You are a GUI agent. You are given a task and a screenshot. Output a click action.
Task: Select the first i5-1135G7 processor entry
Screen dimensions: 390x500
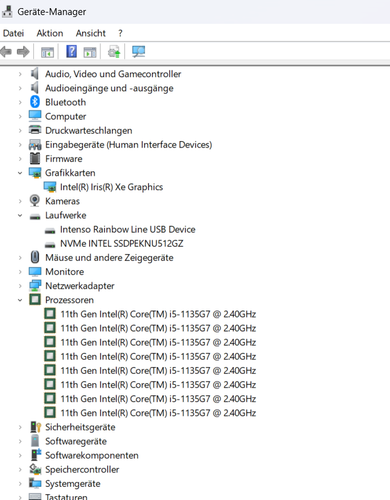coord(158,314)
